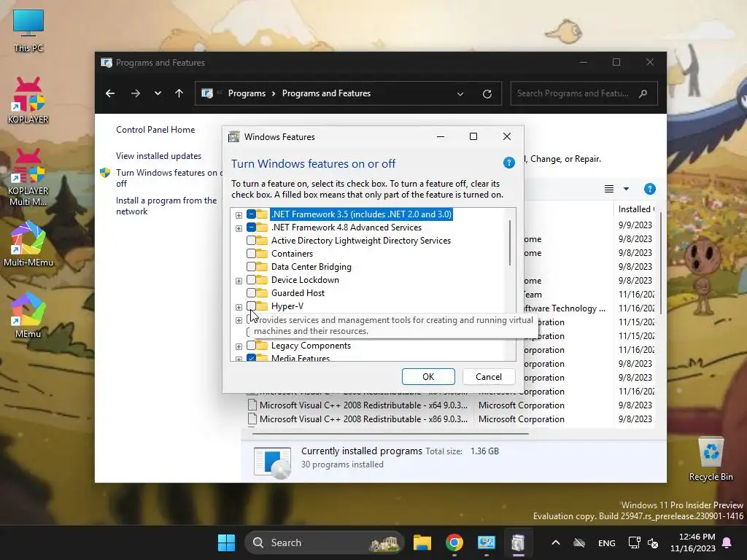Screen dimensions: 747x560
Task: Open the taskbar clock and date
Action: 693,542
